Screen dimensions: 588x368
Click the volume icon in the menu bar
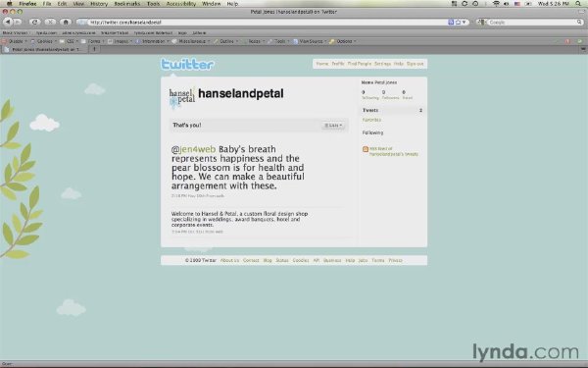click(x=507, y=3)
